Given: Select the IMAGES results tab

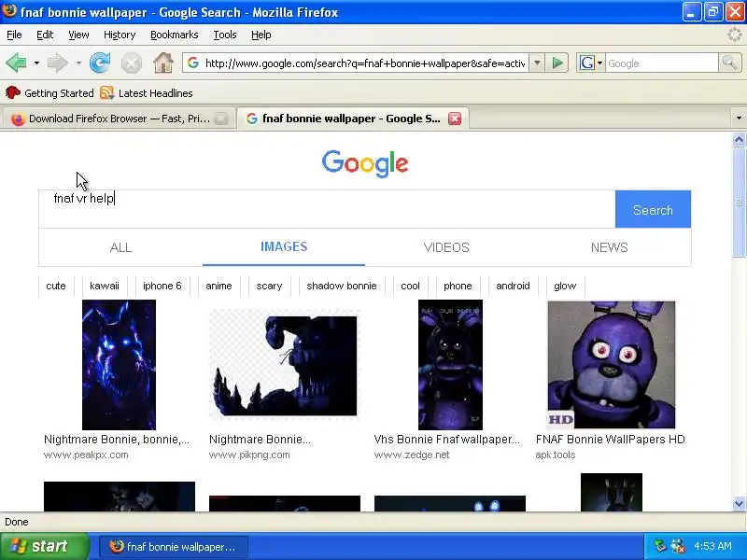Looking at the screenshot, I should (284, 246).
